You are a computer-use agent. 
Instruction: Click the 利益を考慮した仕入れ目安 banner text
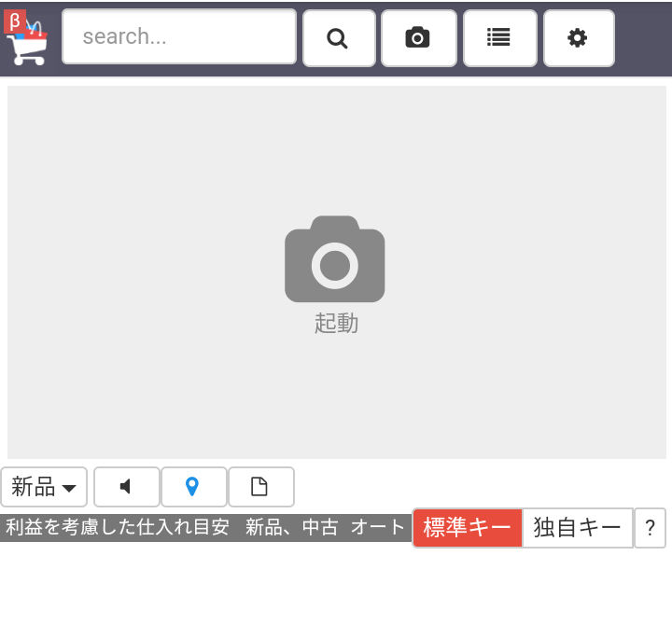point(118,527)
